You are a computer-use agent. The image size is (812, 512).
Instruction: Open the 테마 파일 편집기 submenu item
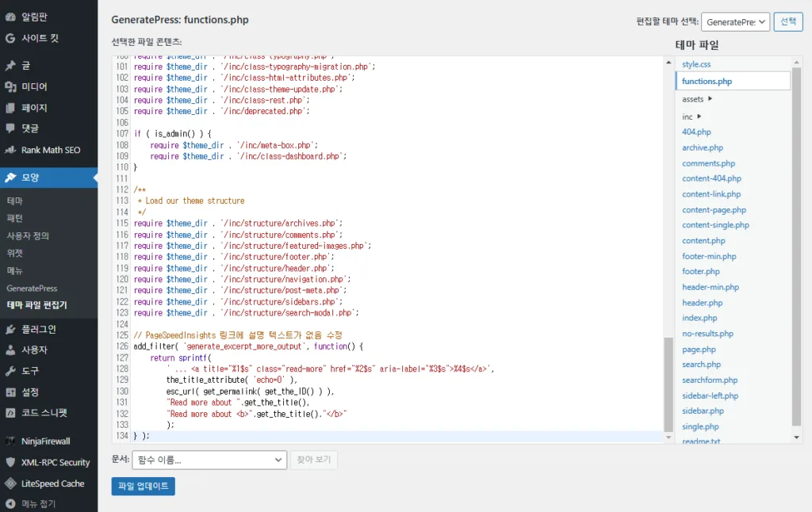click(36, 305)
